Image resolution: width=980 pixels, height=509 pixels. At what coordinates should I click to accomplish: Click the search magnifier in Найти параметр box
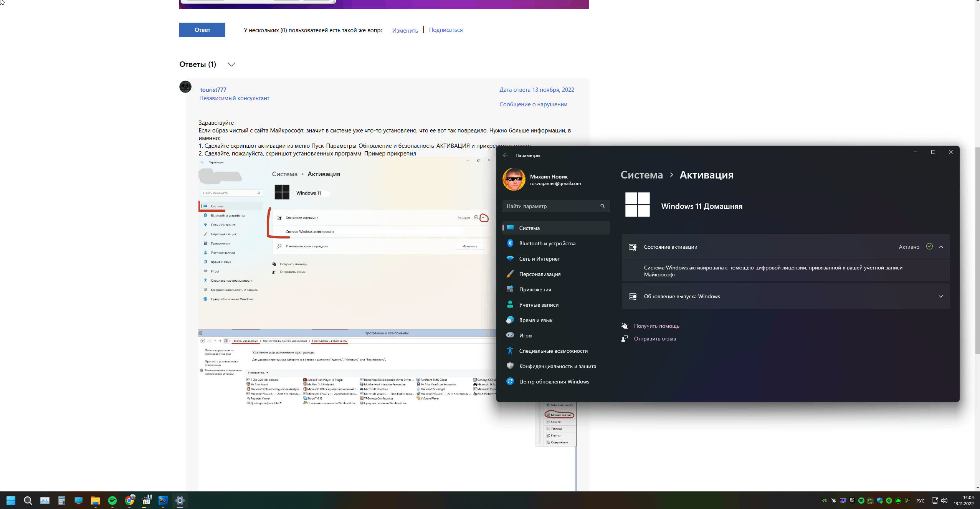(x=602, y=206)
